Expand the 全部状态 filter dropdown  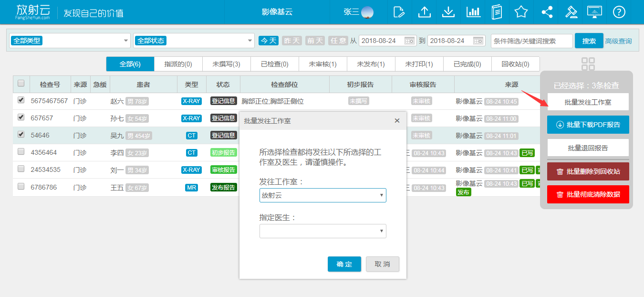click(x=194, y=41)
